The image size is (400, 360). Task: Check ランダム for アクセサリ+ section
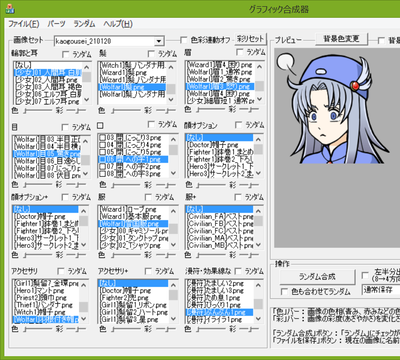click(148, 271)
